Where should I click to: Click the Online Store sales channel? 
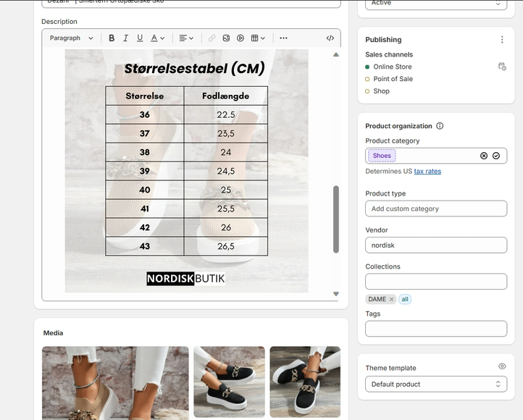(393, 67)
